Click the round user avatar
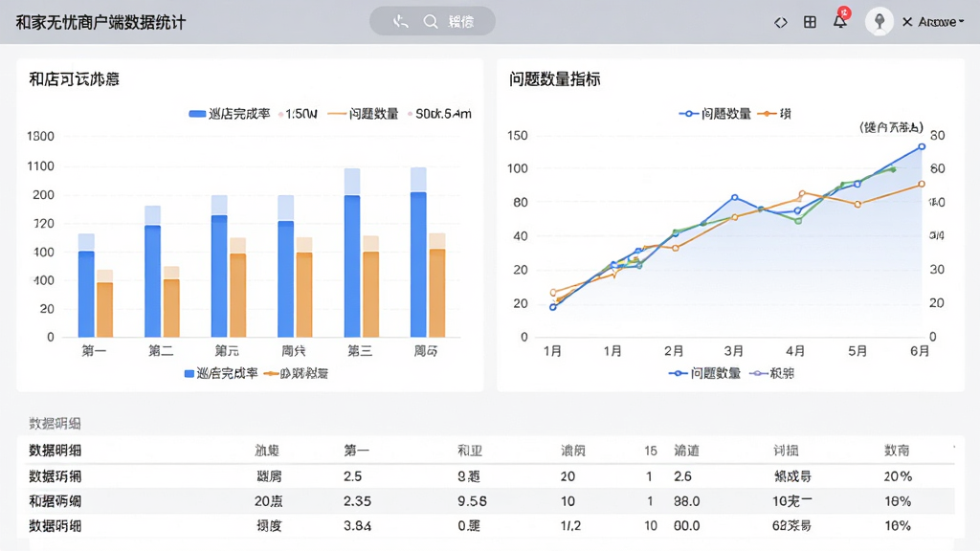Image resolution: width=980 pixels, height=551 pixels. [x=880, y=22]
